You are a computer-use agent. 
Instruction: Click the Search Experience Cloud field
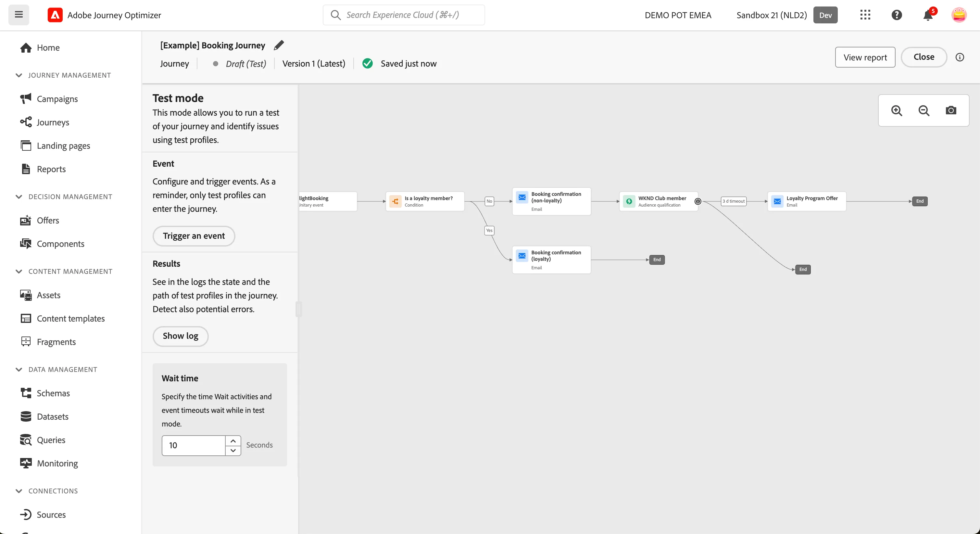click(x=404, y=15)
